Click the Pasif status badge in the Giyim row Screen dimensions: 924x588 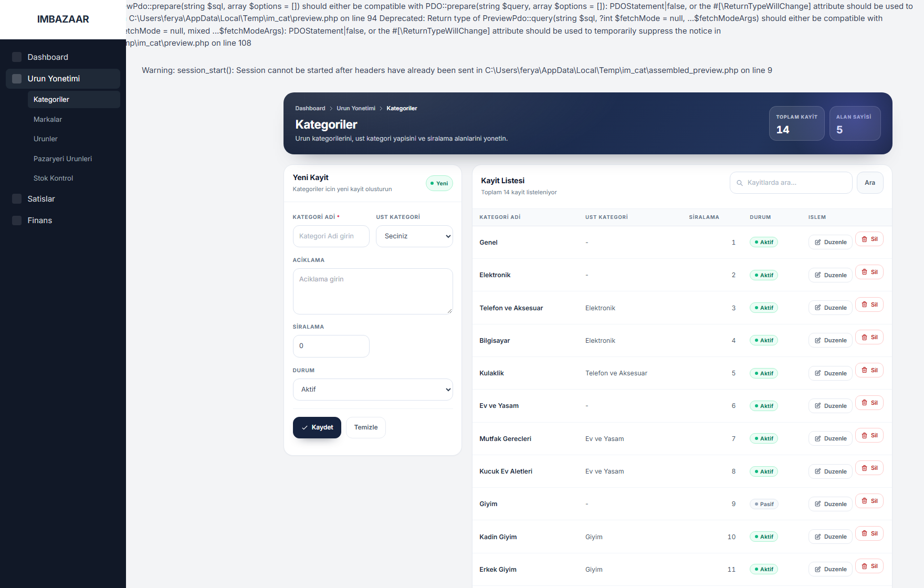[764, 504]
